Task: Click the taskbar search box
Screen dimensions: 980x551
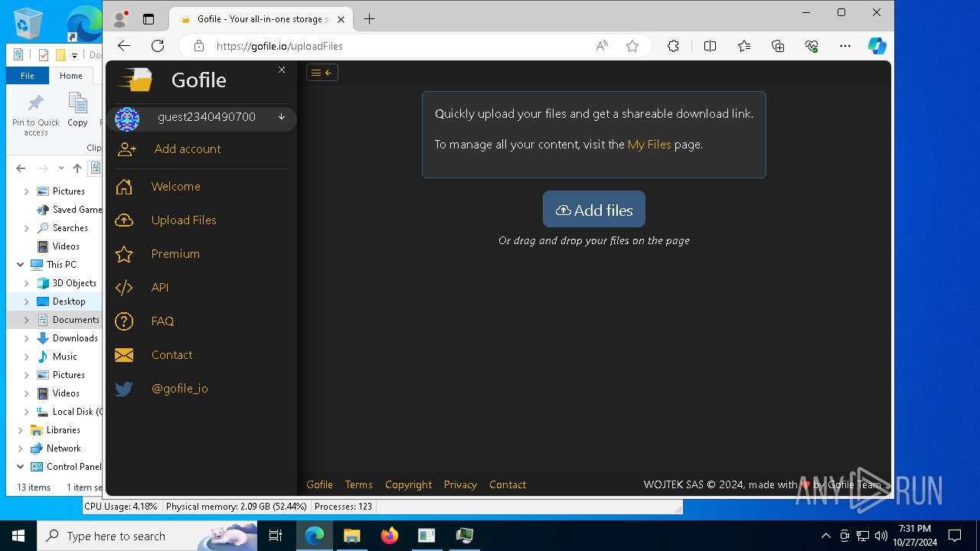Action: [147, 536]
